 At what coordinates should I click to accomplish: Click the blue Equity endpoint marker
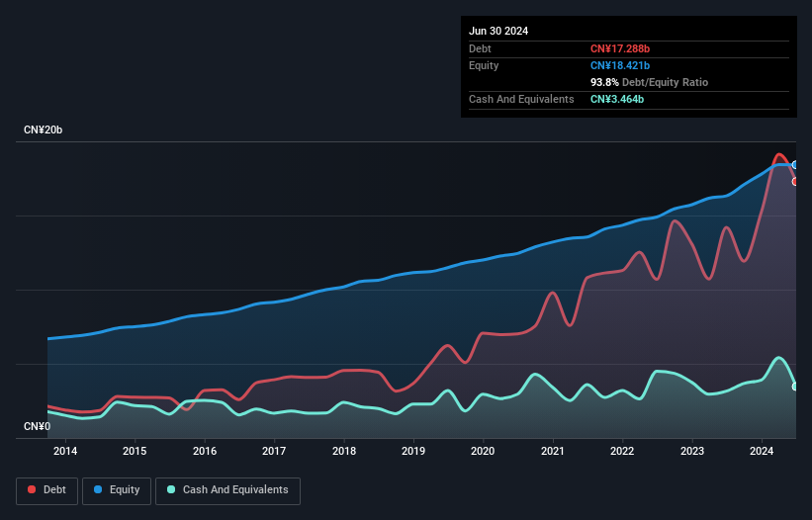coord(795,165)
